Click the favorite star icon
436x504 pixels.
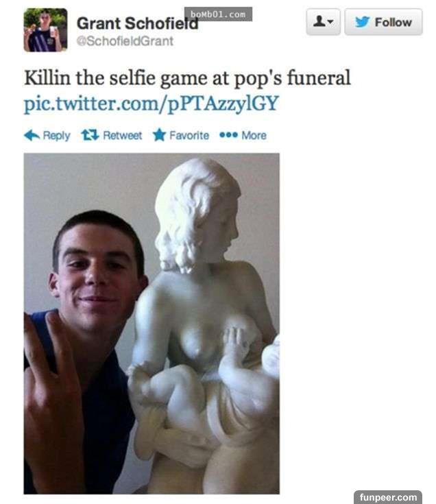(x=159, y=134)
